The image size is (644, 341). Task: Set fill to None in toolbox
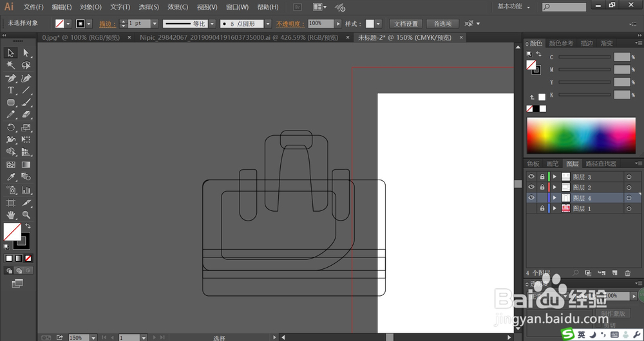click(x=28, y=259)
